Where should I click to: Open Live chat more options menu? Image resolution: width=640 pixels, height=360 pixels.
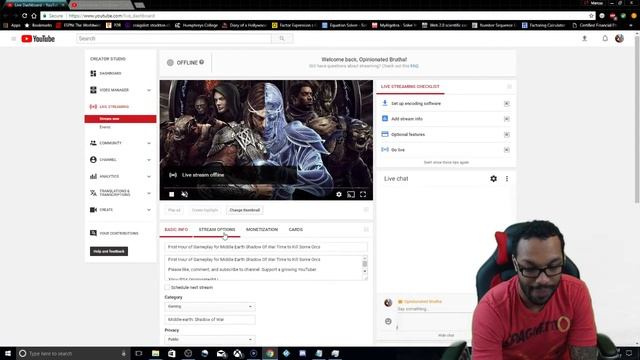507,179
